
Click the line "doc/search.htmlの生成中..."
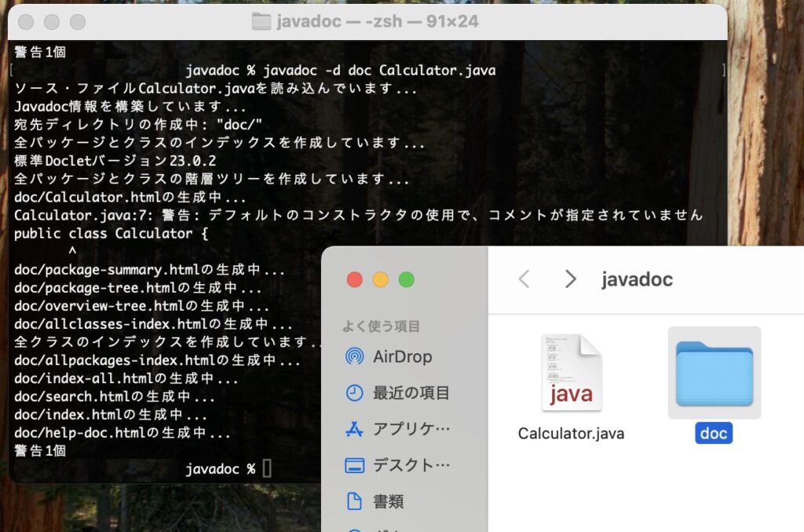pos(115,397)
